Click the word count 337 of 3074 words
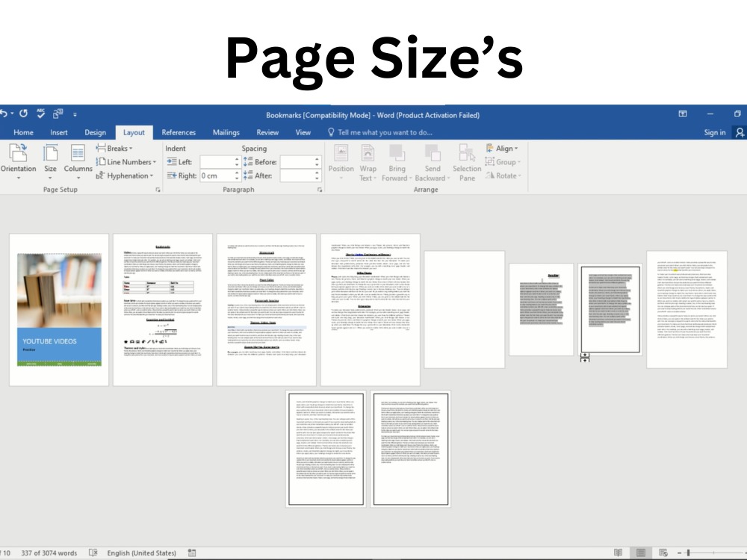747x560 pixels. coord(49,553)
